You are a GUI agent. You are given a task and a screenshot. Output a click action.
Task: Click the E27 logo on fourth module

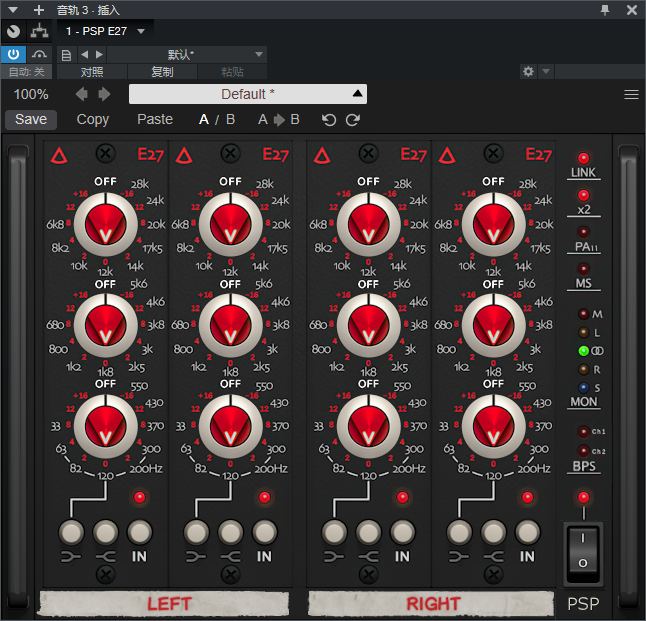538,155
